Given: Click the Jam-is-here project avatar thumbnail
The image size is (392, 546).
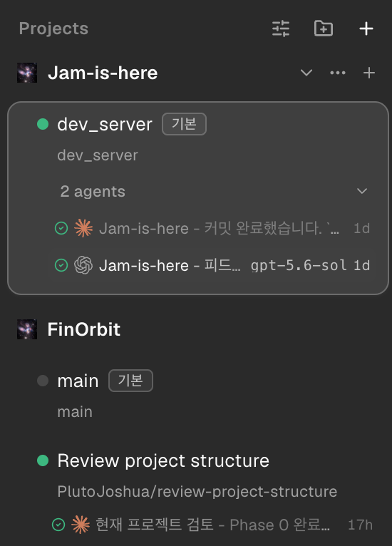Looking at the screenshot, I should tap(27, 73).
